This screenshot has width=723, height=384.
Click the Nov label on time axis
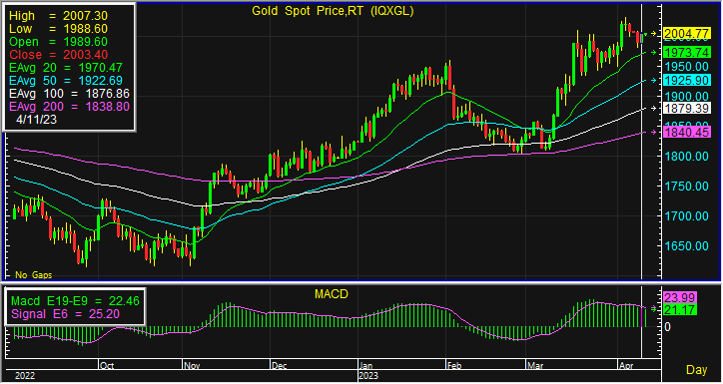pyautogui.click(x=192, y=366)
